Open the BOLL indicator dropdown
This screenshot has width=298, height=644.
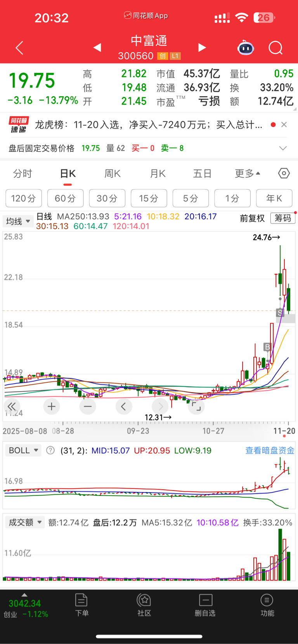click(23, 450)
